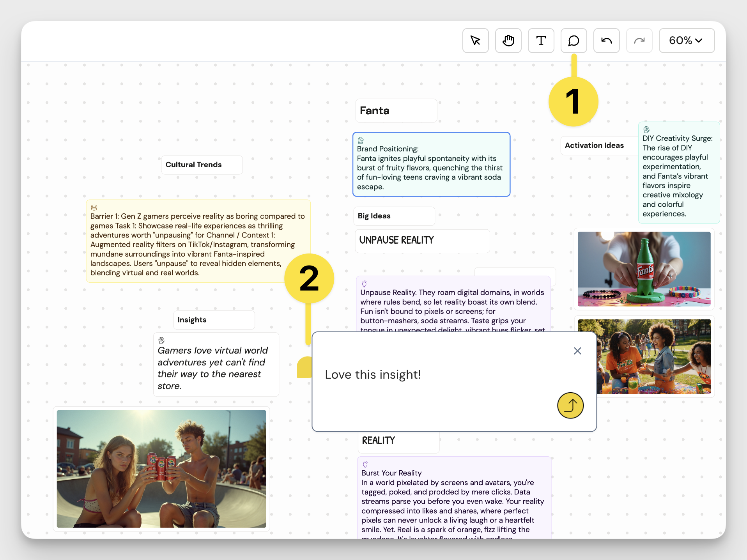Click the icon atop DIY Creativity Surge card
Viewport: 747px width, 560px height.
pos(646,129)
